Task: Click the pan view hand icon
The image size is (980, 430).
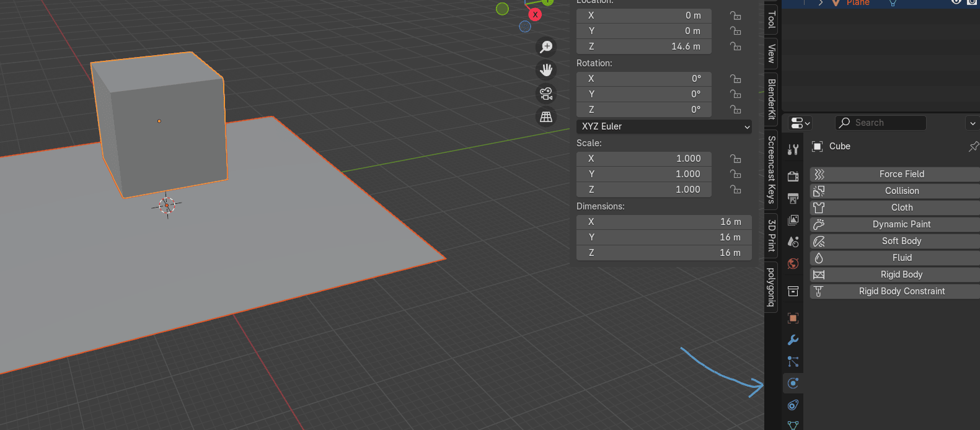Action: point(546,70)
